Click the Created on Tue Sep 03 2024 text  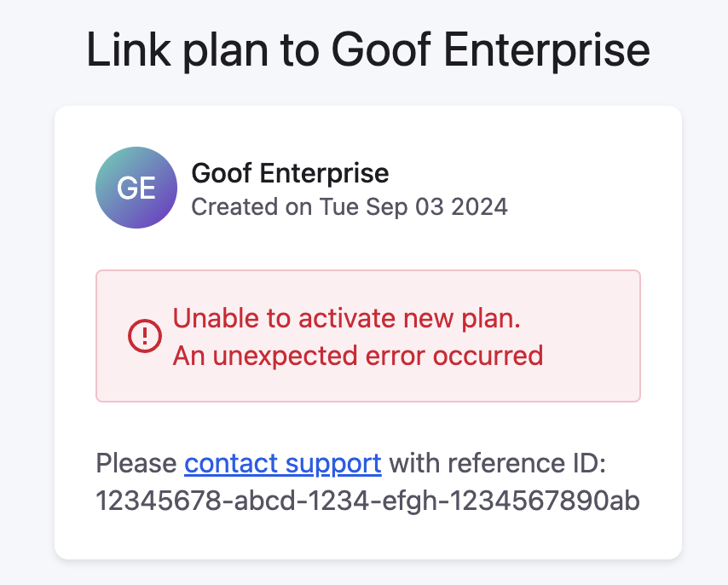350,206
